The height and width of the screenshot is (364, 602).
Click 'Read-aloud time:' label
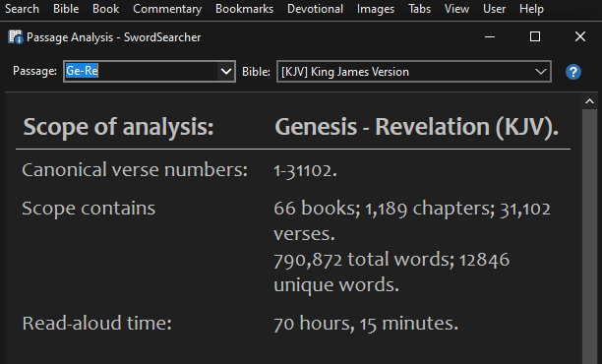[x=96, y=324]
